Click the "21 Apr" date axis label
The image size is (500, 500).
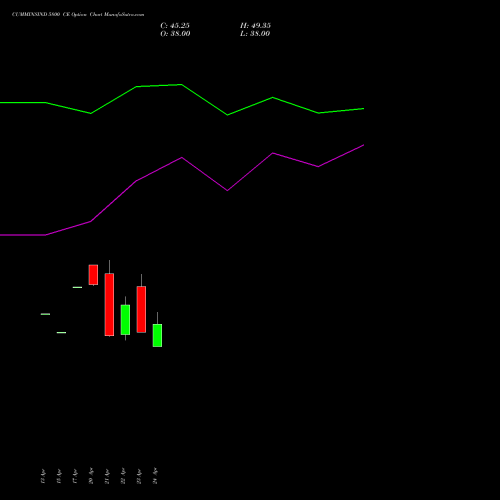(x=107, y=476)
